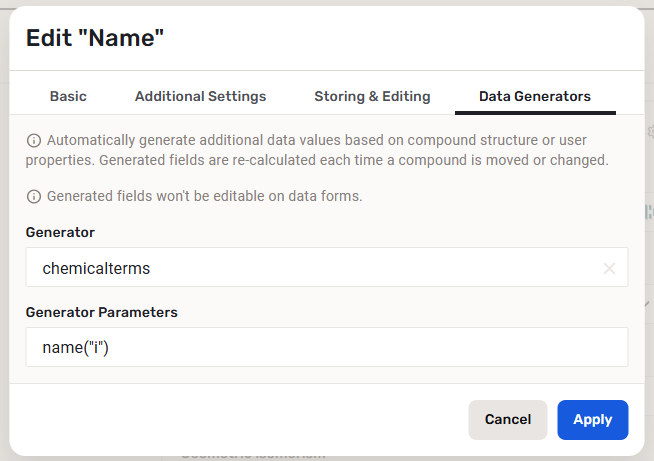Focus the Generator Parameters input field
This screenshot has width=654, height=461.
tap(326, 347)
